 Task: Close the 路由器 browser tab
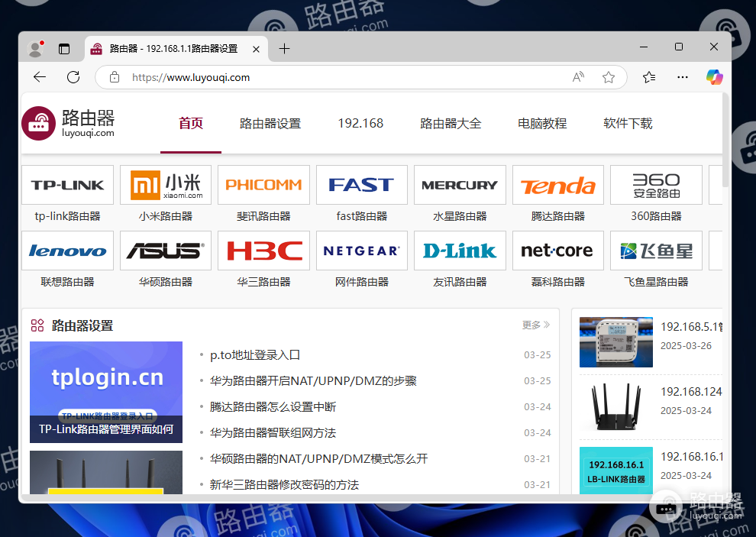[256, 49]
